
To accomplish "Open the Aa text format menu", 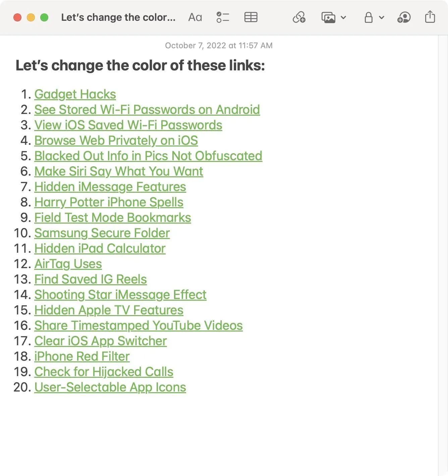I will (195, 17).
